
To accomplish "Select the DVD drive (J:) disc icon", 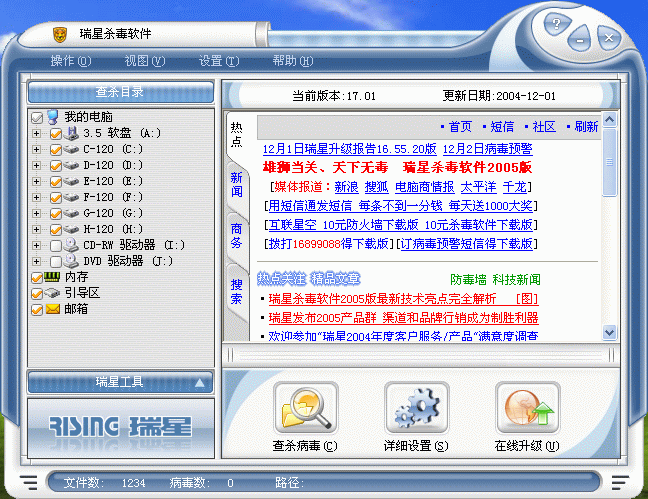I will pos(71,261).
